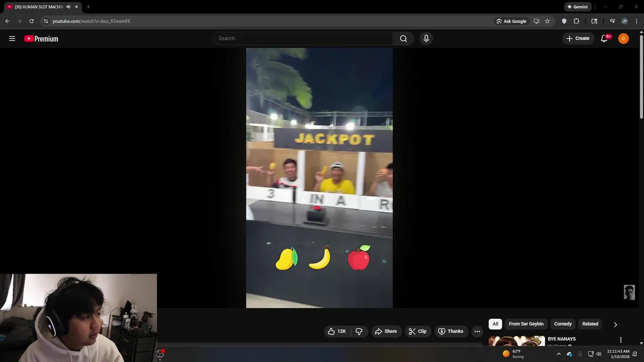
Task: View site information icon in address bar
Action: pos(46,21)
